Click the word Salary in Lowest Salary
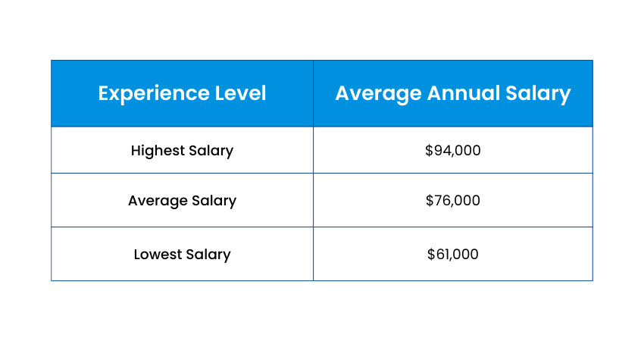Image resolution: width=644 pixels, height=341 pixels. 208,254
